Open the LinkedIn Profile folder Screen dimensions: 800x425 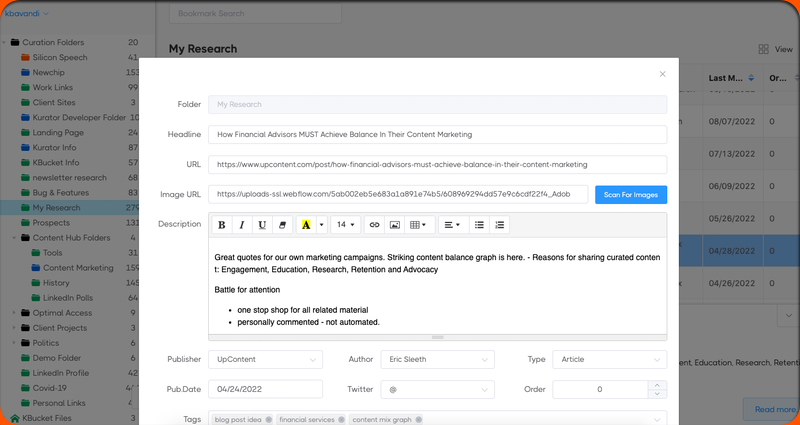pyautogui.click(x=61, y=373)
